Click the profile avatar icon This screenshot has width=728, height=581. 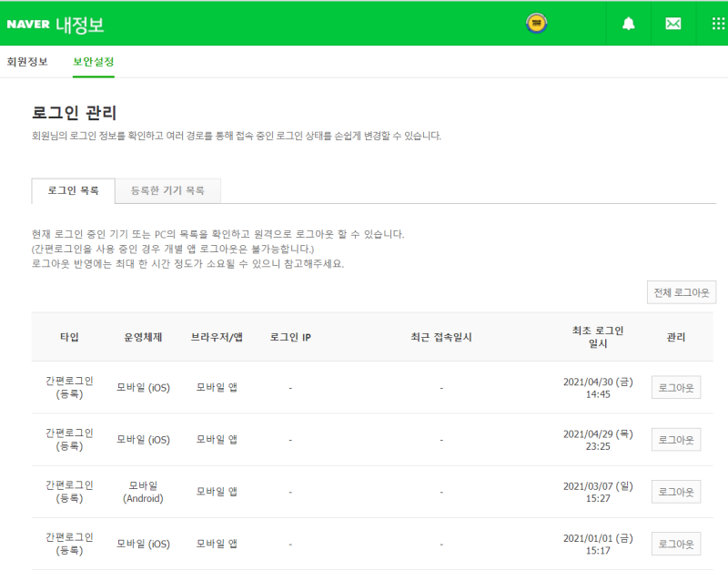[536, 24]
